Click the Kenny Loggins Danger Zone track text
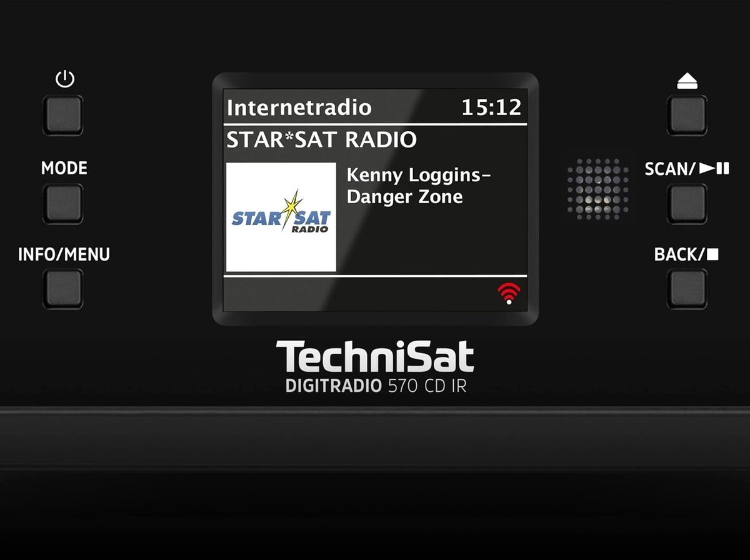The image size is (750, 560). (419, 186)
